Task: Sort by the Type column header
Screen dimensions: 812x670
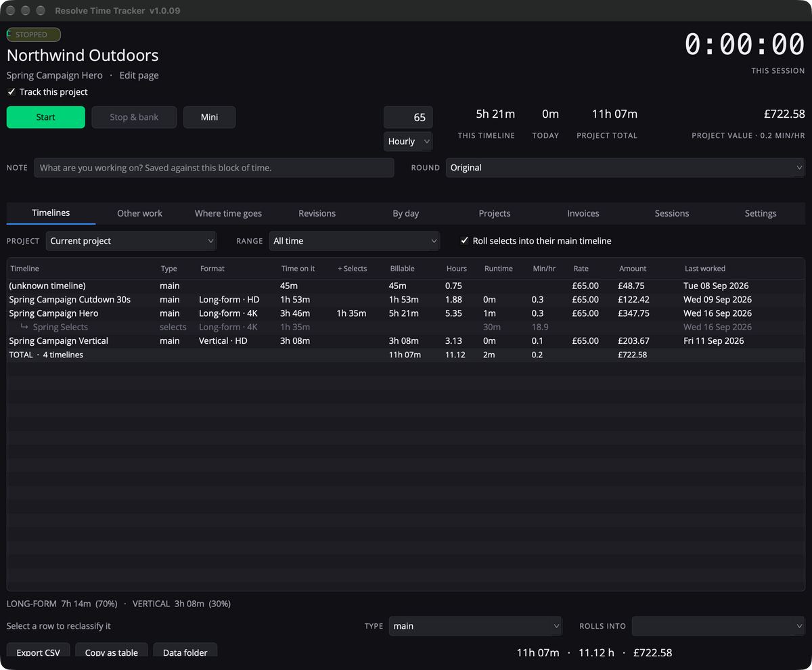Action: click(x=177, y=269)
